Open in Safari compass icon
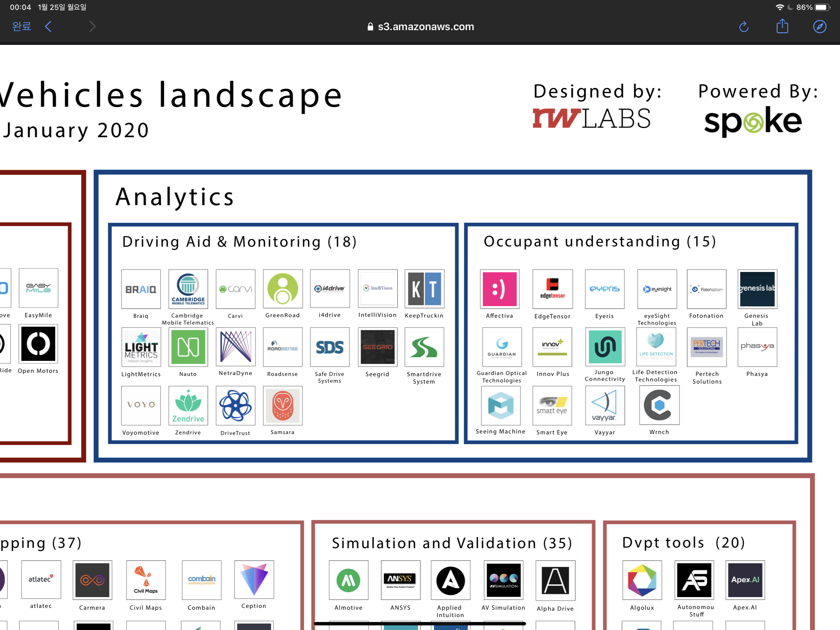Image resolution: width=840 pixels, height=630 pixels. pos(819,26)
